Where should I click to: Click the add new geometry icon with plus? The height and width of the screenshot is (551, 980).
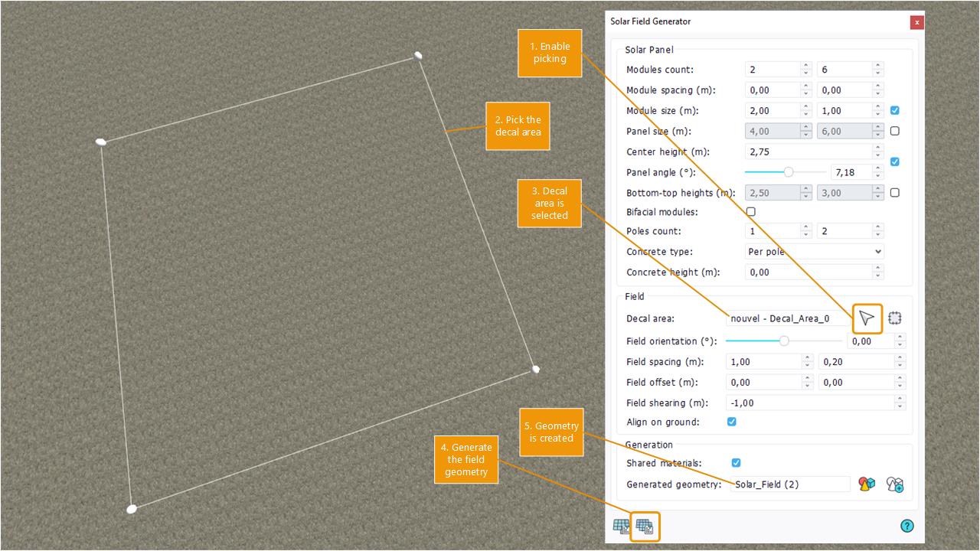coord(894,484)
